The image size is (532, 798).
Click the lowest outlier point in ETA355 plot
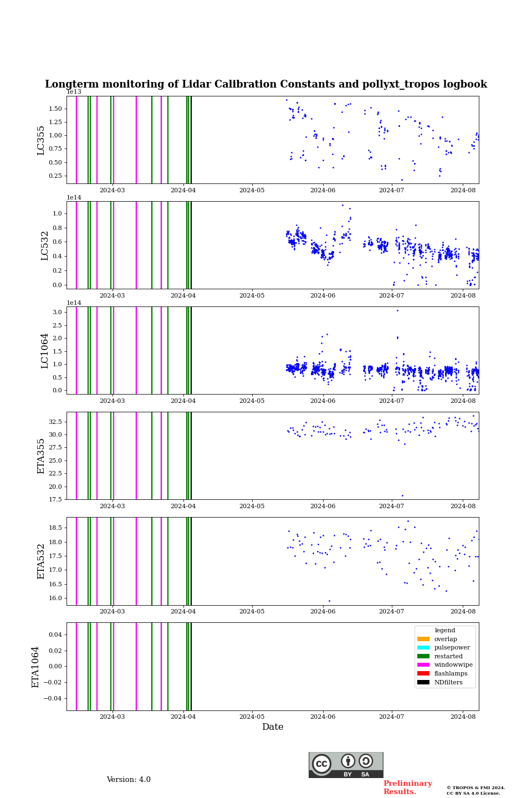pyautogui.click(x=402, y=495)
